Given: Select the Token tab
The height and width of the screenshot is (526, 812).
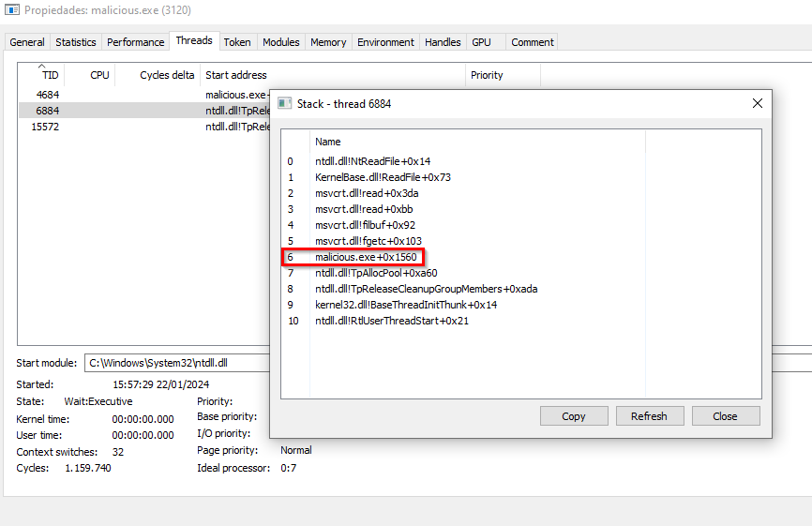Looking at the screenshot, I should pyautogui.click(x=237, y=42).
